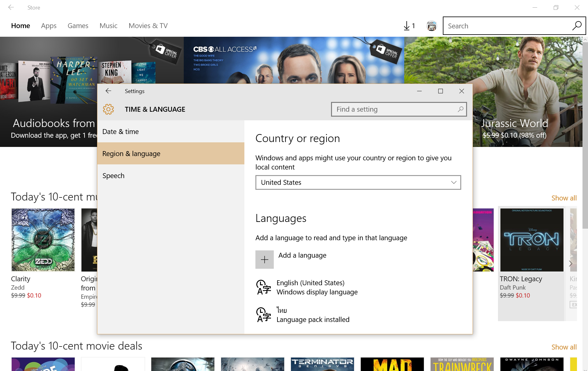This screenshot has height=371, width=588.
Task: Open the Speech settings page
Action: [x=114, y=176]
